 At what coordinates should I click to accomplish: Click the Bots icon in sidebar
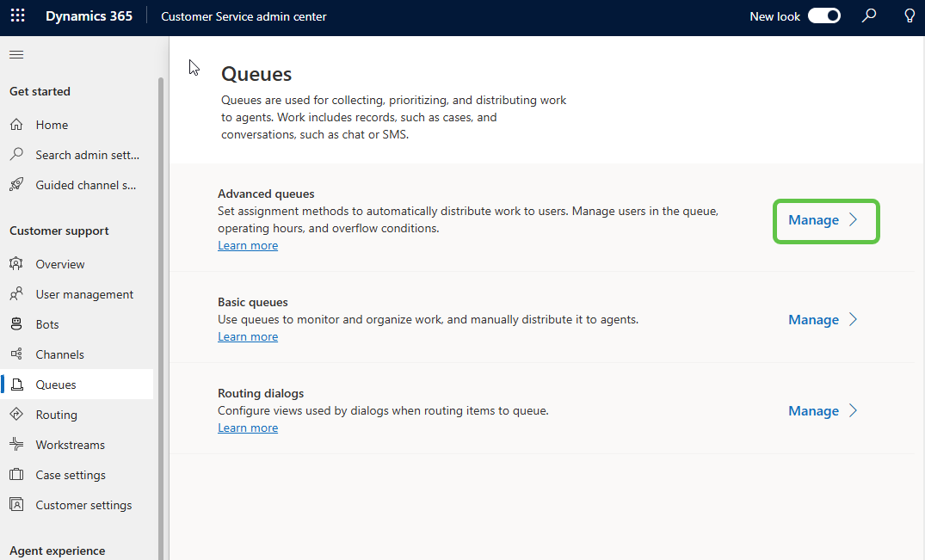pos(16,324)
